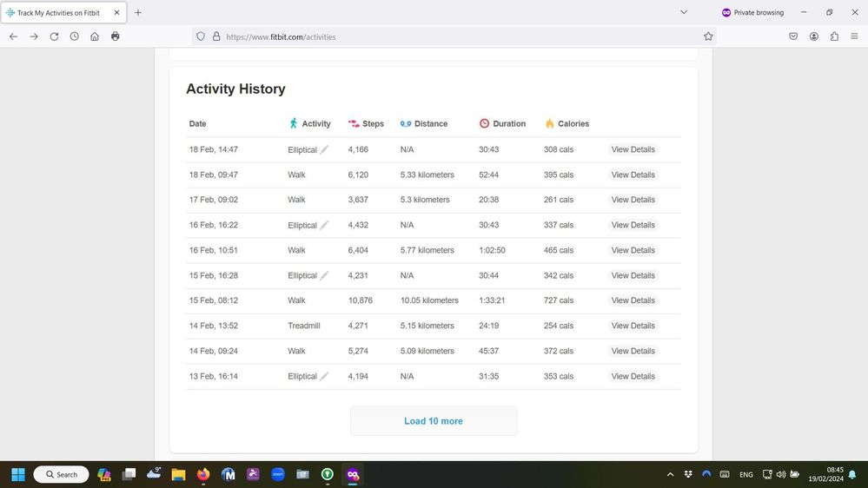The width and height of the screenshot is (868, 488).
Task: View Details for 17 Feb Walk
Action: (633, 200)
